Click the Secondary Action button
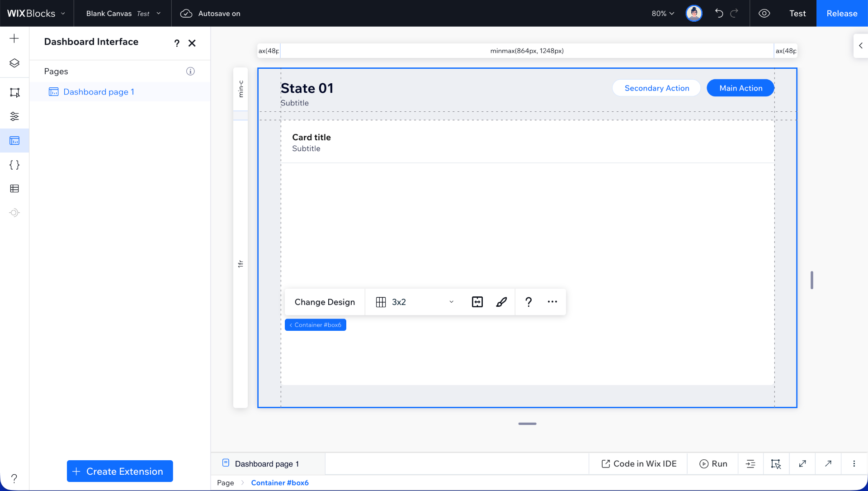Screen dimensions: 868x491 pyautogui.click(x=656, y=88)
